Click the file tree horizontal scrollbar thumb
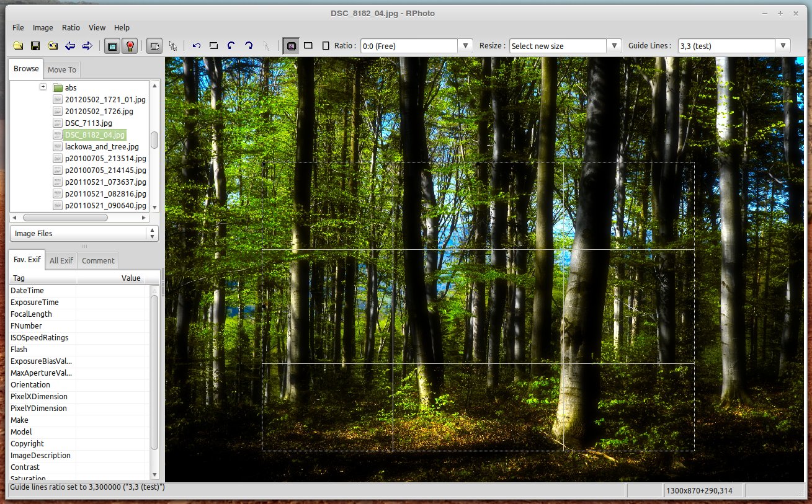Viewport: 812px width, 504px height. (x=66, y=218)
